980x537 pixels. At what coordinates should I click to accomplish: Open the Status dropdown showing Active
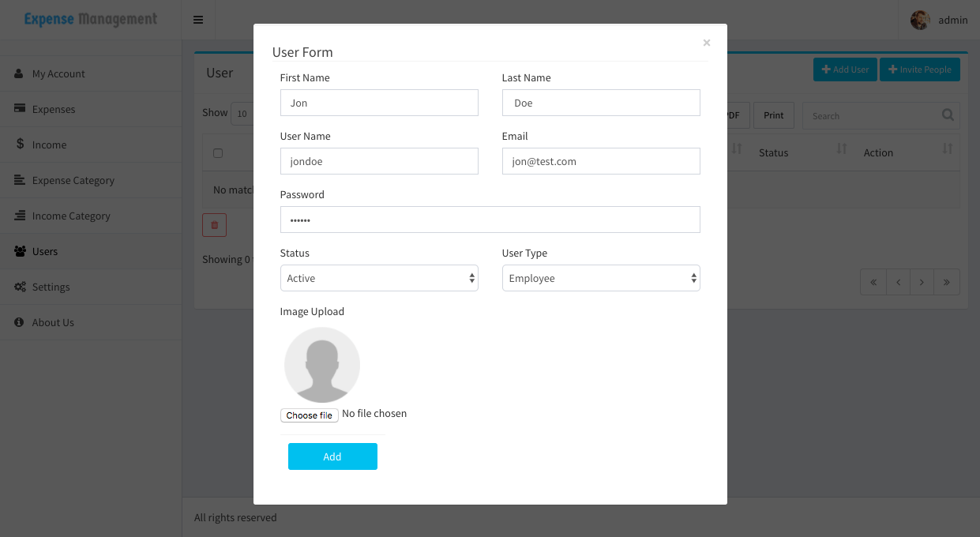[x=379, y=278]
